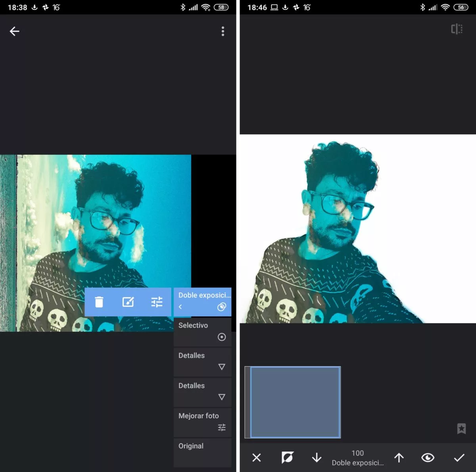Open the stack brush mask editor
The height and width of the screenshot is (472, 476).
point(128,302)
